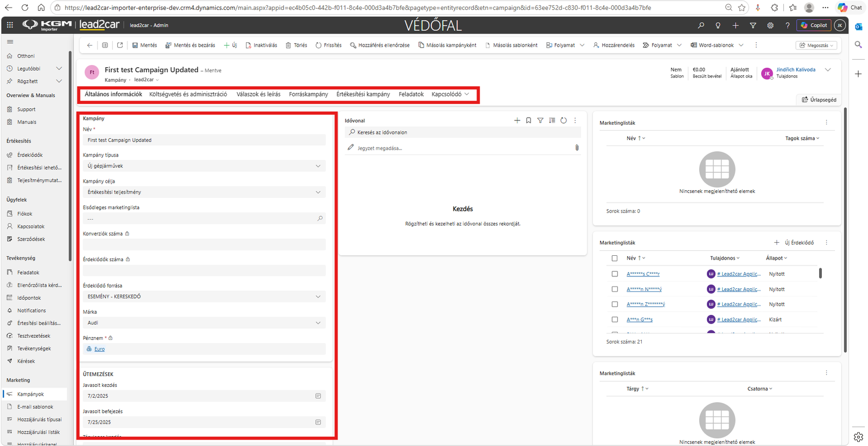Check the row checkbox for A***n G***s

click(x=615, y=319)
